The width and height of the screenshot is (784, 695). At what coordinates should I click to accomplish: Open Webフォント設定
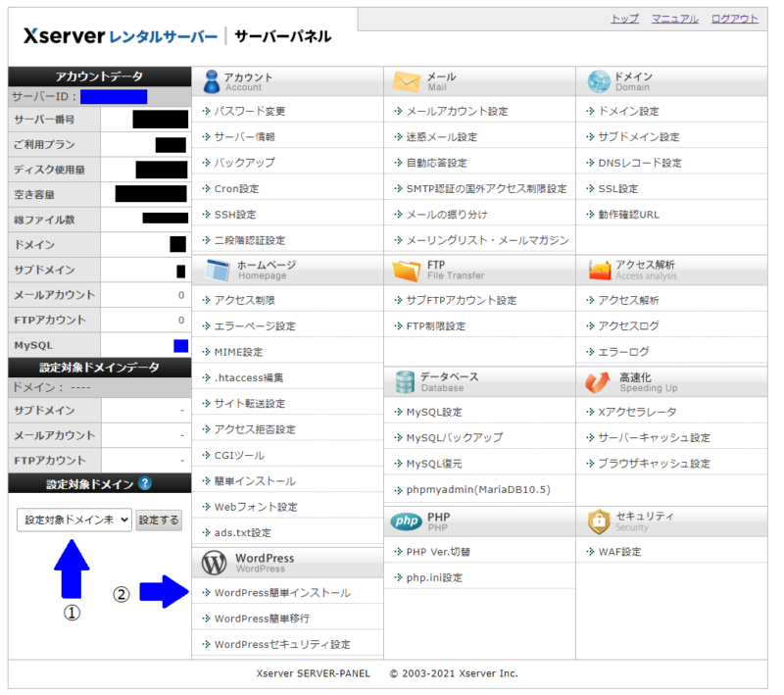point(256,507)
